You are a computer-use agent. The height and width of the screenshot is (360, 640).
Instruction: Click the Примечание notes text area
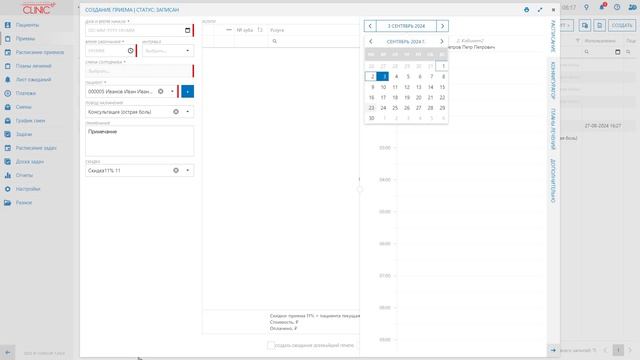pos(140,141)
